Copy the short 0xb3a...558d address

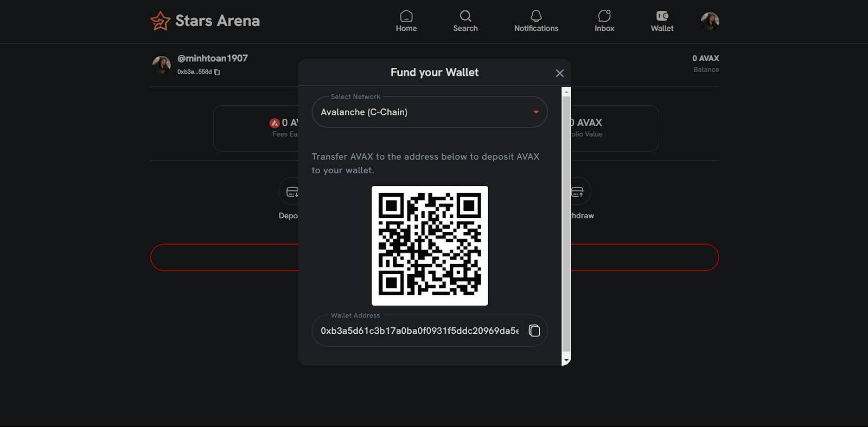point(217,72)
